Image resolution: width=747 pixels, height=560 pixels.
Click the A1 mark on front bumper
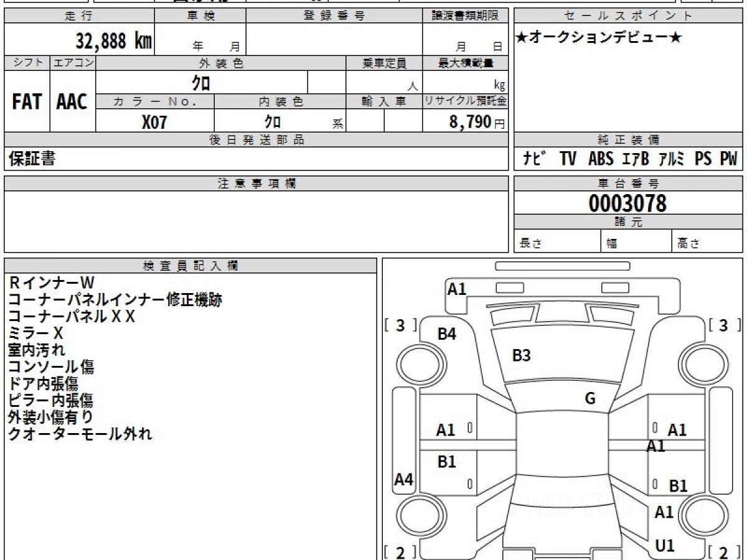click(x=457, y=289)
